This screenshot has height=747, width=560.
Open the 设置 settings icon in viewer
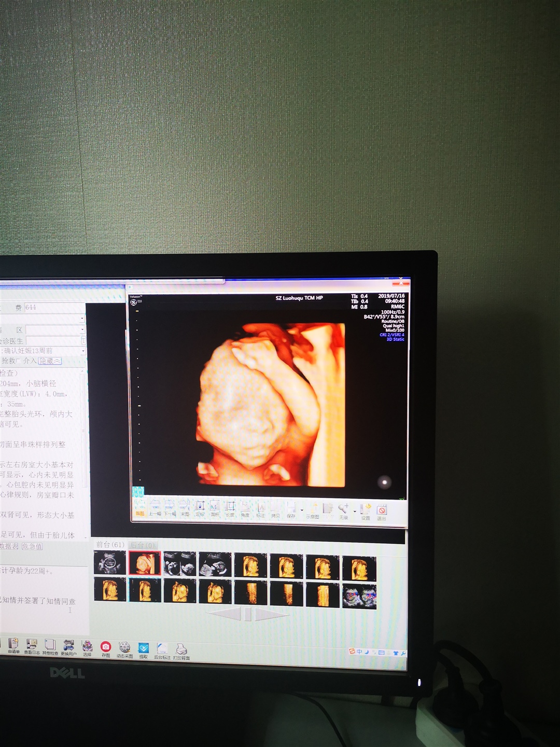(x=366, y=510)
